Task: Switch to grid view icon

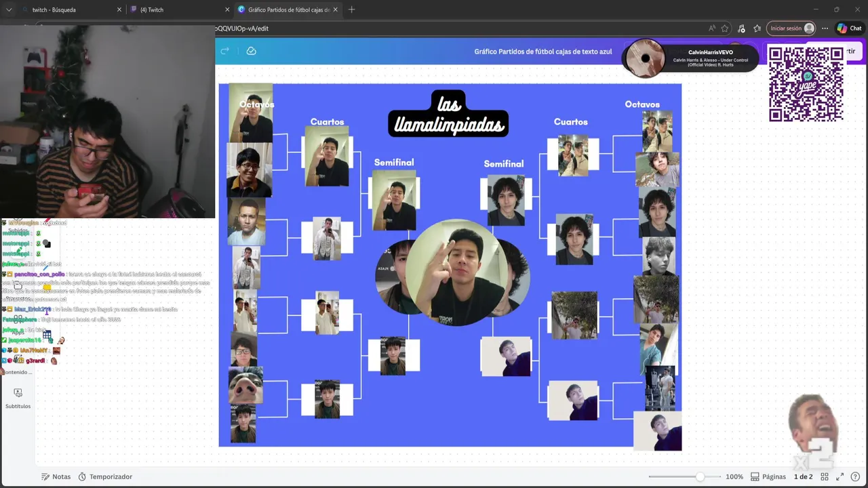Action: coord(825,476)
